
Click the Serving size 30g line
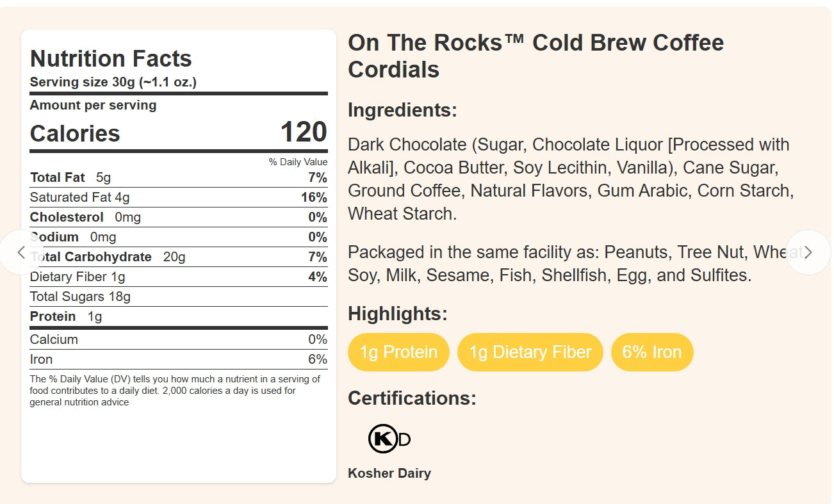[113, 83]
